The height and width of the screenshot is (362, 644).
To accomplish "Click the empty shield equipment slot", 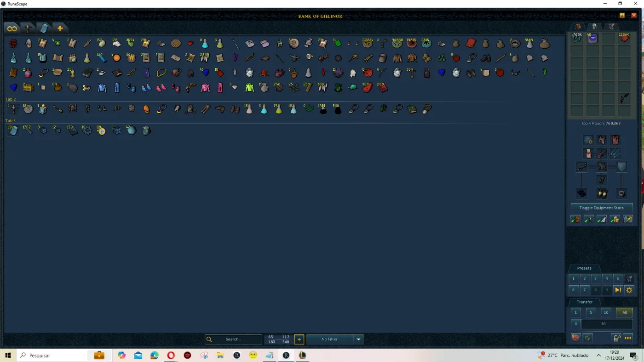I will pos(621,167).
